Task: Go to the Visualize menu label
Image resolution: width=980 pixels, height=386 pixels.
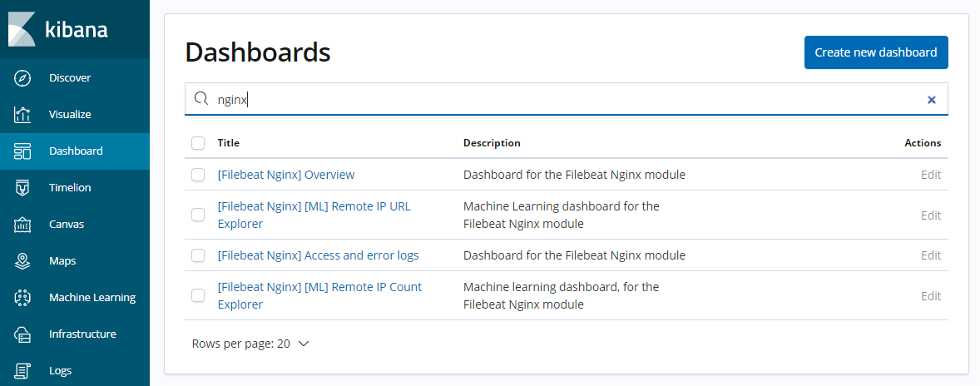Action: coord(70,114)
